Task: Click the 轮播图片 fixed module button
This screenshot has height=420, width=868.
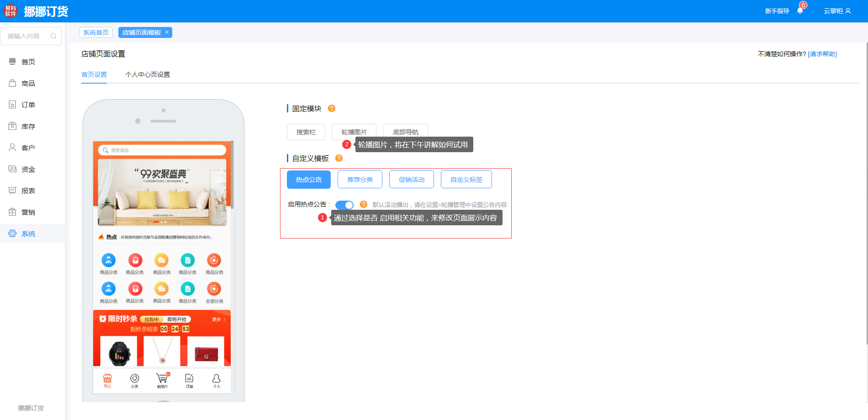Action: (354, 132)
